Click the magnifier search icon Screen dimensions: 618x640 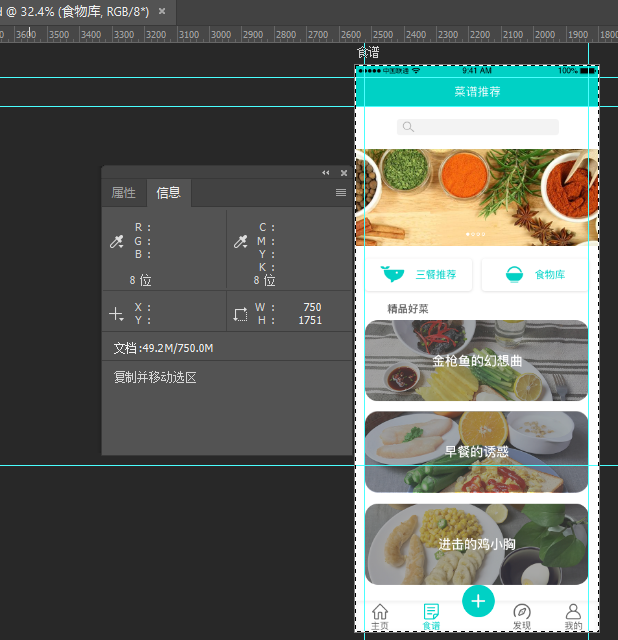408,127
